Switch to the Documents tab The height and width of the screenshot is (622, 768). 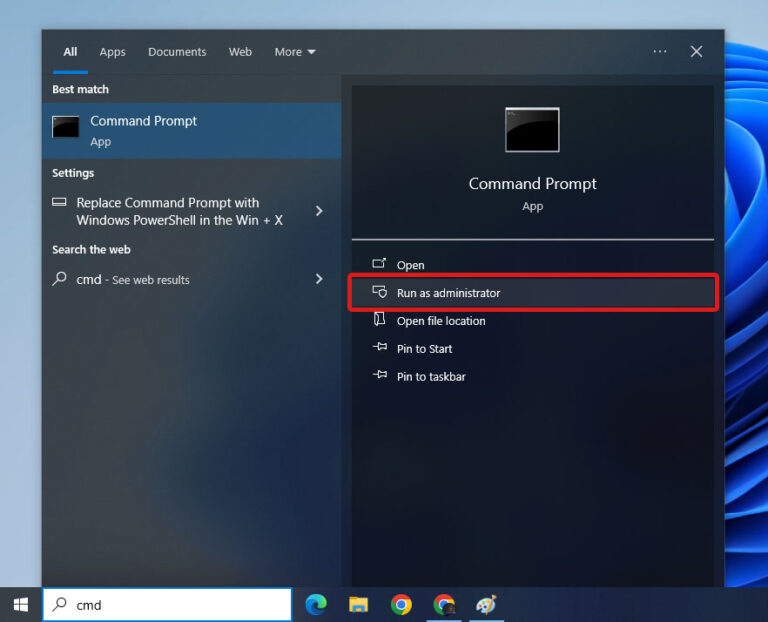(177, 52)
